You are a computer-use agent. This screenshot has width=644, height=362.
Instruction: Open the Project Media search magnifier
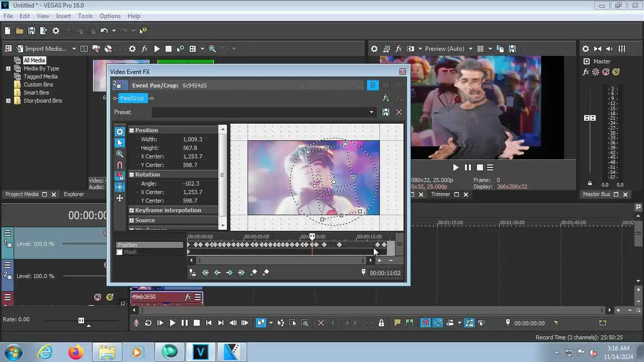[x=212, y=49]
